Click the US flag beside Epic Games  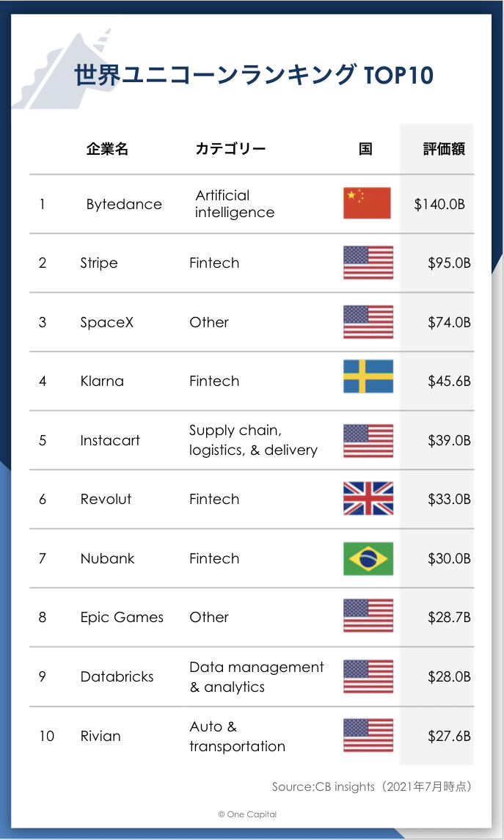coord(368,616)
